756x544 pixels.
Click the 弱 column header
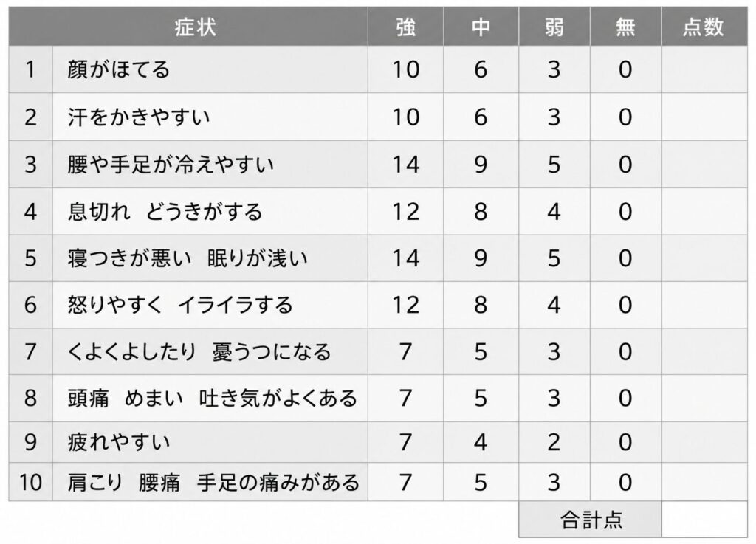click(x=554, y=27)
